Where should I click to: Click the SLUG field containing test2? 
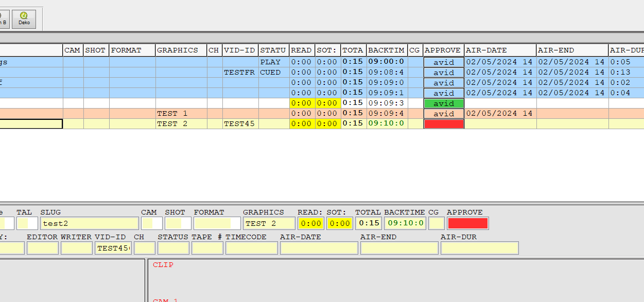(x=90, y=223)
